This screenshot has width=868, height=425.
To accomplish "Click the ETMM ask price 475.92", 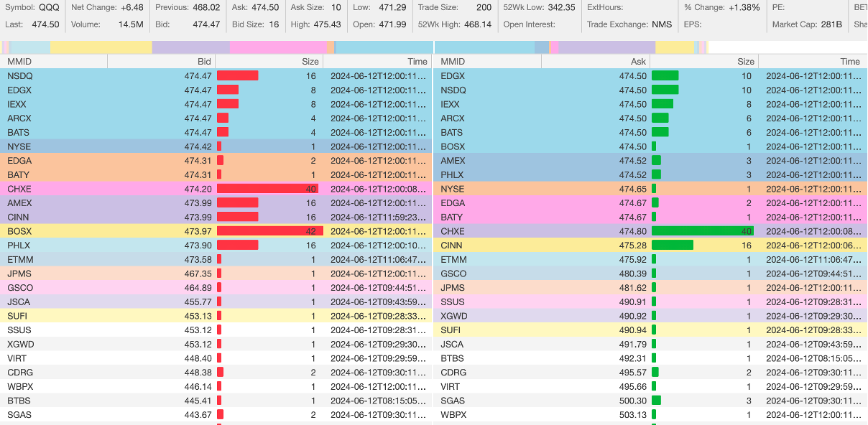I will coord(632,259).
